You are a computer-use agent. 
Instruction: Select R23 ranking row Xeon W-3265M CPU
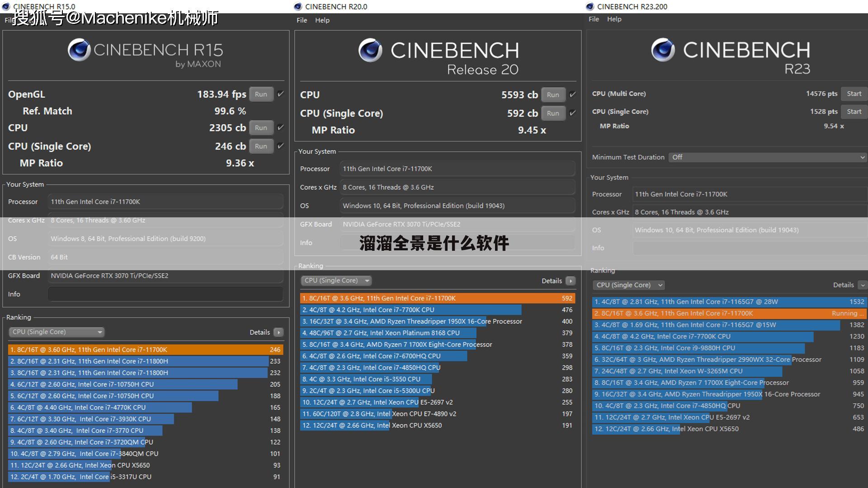(730, 371)
